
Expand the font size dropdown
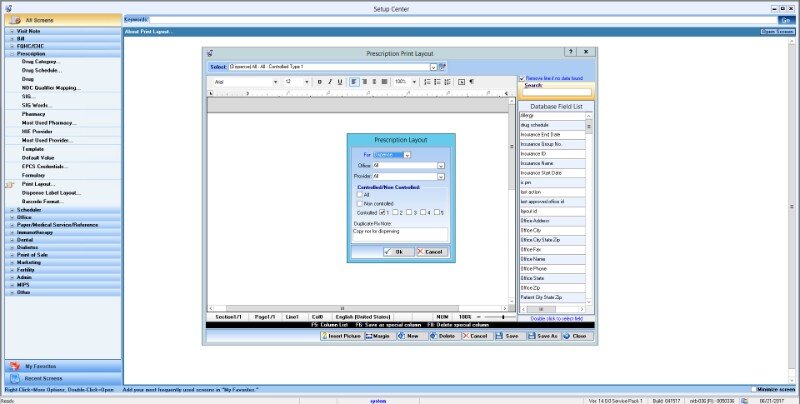pyautogui.click(x=305, y=81)
